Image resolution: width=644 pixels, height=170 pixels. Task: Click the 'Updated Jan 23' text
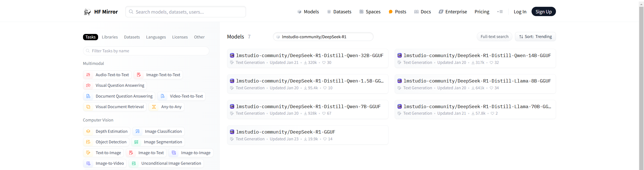(284, 139)
